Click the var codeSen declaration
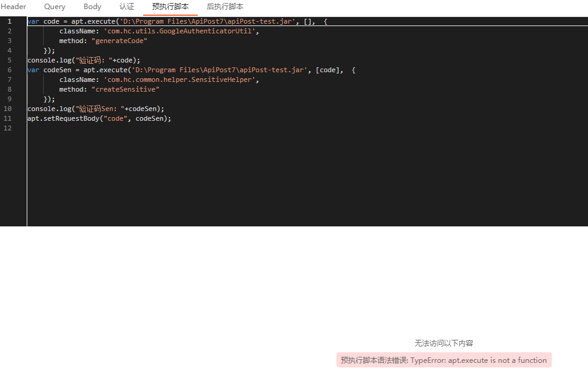Image resolution: width=588 pixels, height=375 pixels. tap(50, 70)
